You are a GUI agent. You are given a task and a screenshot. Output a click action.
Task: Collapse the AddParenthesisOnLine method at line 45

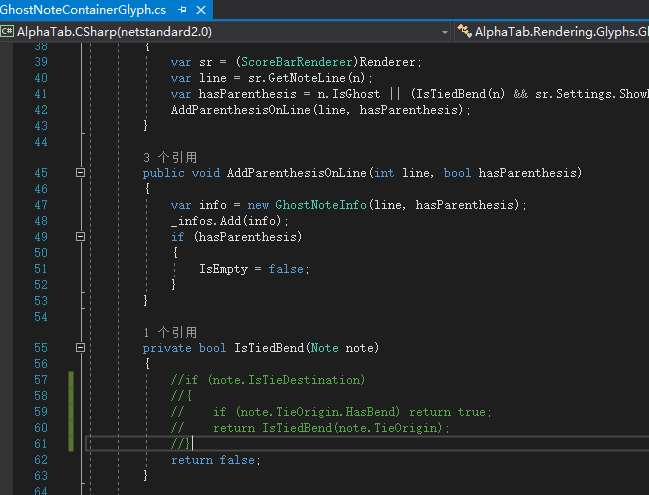pos(81,173)
